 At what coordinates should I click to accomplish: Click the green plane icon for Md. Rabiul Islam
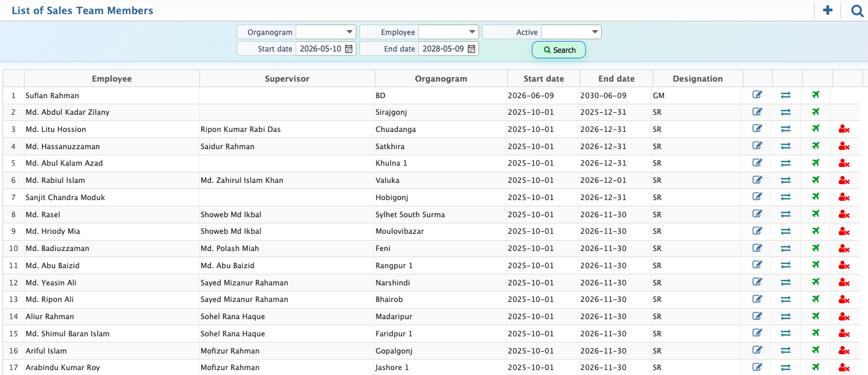(815, 179)
